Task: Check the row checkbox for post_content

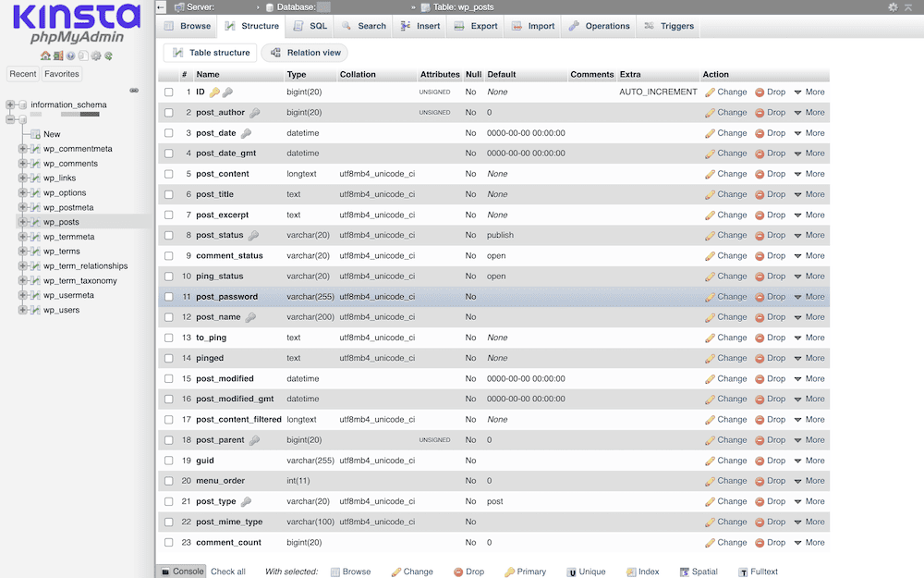Action: coord(168,174)
